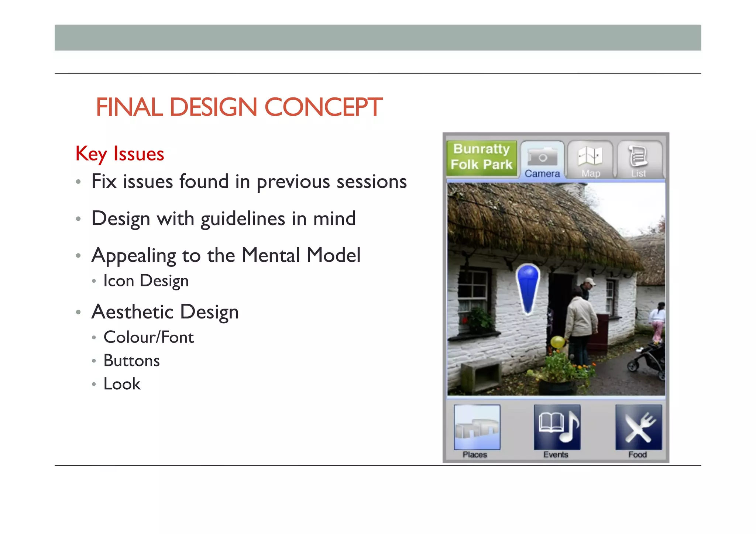Image resolution: width=756 pixels, height=534 pixels.
Task: Click the grey-green header bar
Action: point(378,38)
